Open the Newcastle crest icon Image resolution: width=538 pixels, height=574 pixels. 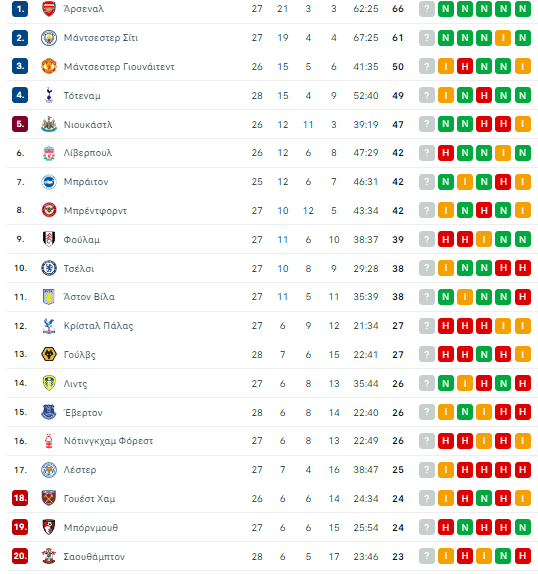[49, 124]
